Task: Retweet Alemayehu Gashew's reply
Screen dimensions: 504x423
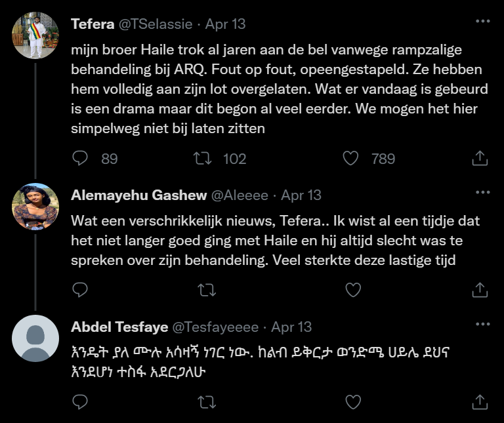Action: 206,289
